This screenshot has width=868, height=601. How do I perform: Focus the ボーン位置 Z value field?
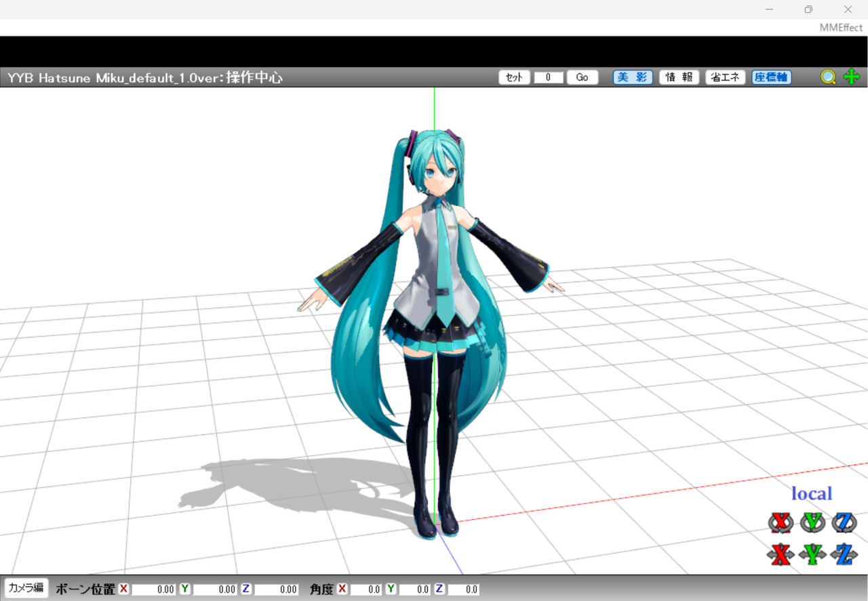point(276,589)
